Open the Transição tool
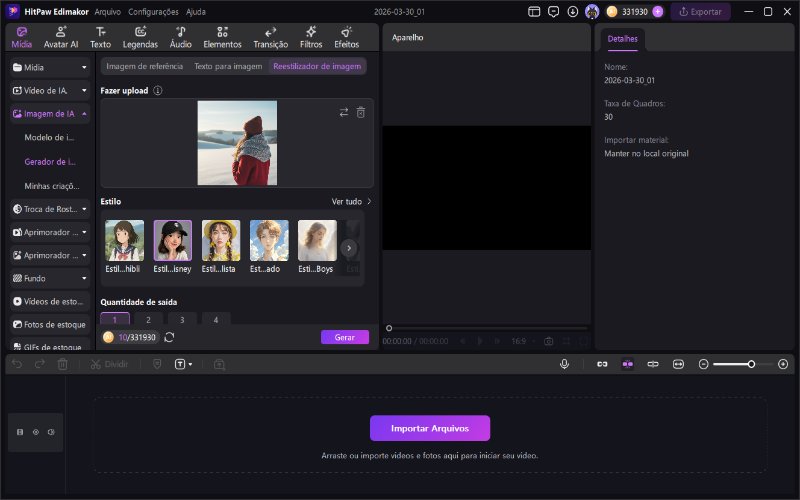This screenshot has height=500, width=800. (270, 38)
